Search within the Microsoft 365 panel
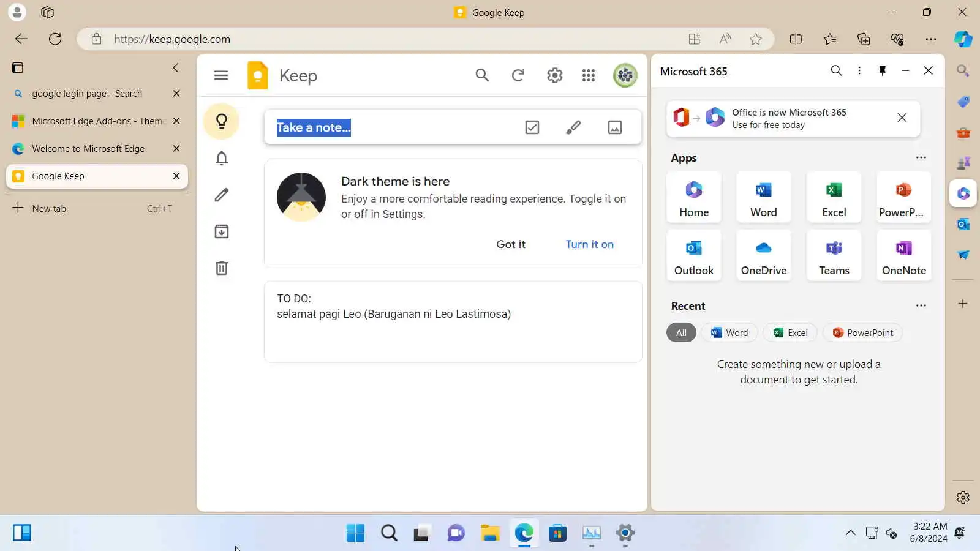This screenshot has width=980, height=551. pos(836,70)
